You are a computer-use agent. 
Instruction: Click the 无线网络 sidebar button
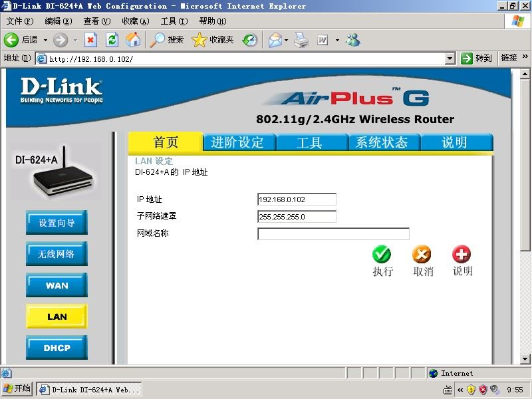(57, 254)
